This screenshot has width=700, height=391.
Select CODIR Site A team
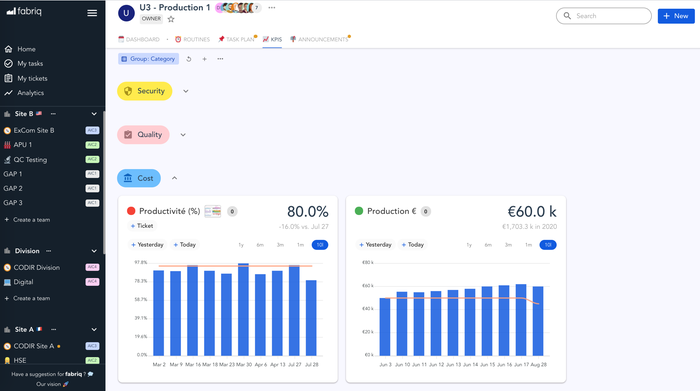tap(33, 346)
